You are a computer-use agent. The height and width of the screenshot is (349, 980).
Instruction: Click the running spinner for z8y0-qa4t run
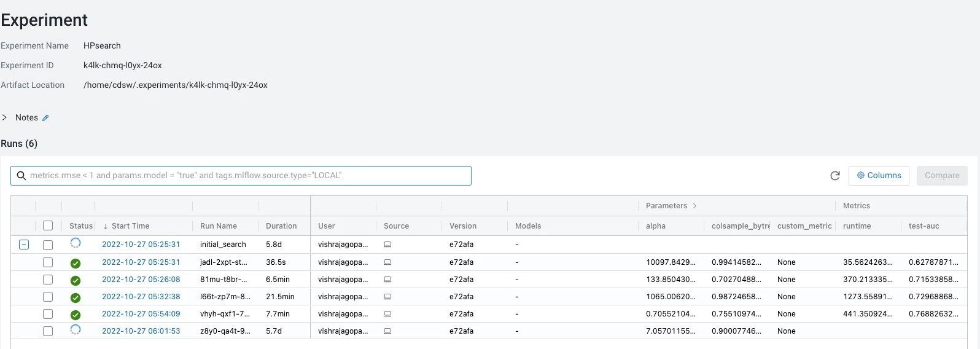click(x=76, y=330)
